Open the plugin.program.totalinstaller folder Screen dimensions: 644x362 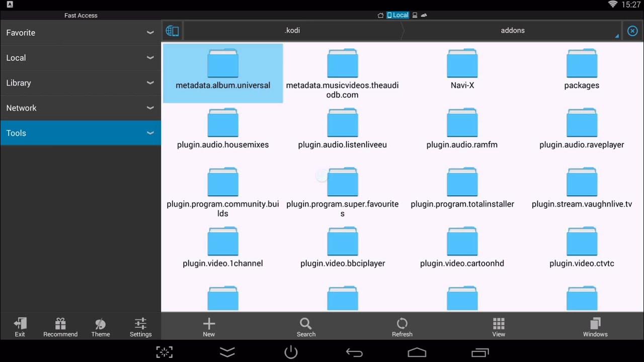pos(462,188)
